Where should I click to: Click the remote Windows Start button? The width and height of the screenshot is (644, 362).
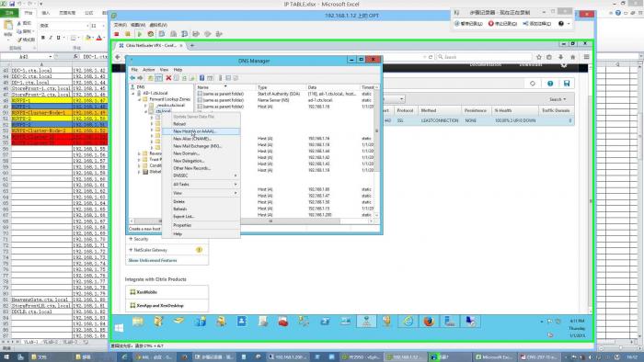tap(119, 328)
